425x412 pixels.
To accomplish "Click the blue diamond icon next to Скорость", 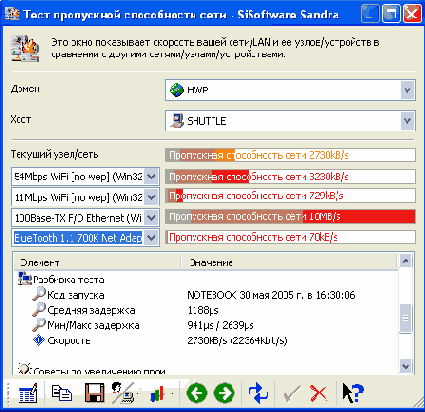I will [x=39, y=340].
